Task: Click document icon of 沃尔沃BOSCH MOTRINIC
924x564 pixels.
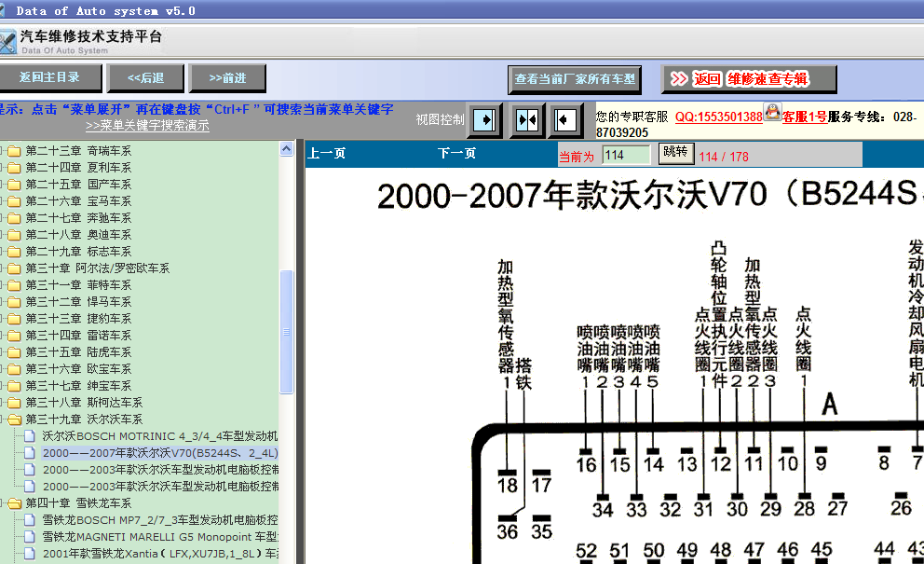Action: click(x=30, y=436)
